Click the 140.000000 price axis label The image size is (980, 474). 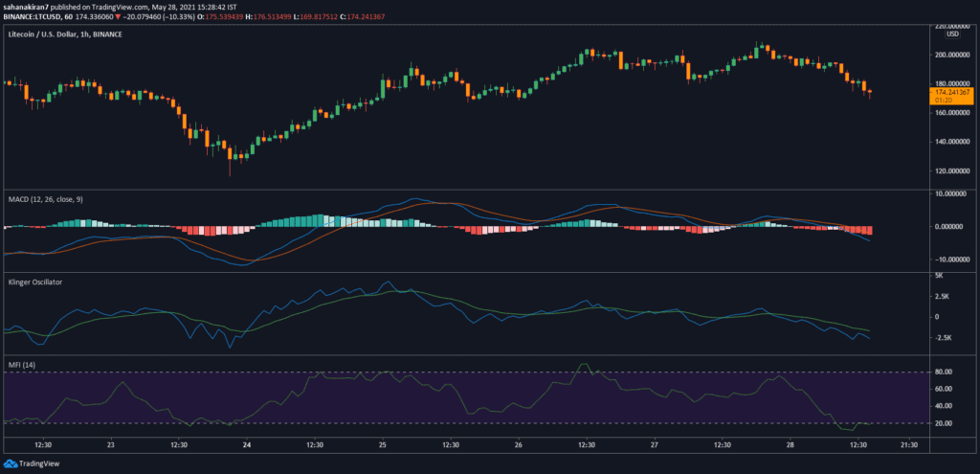click(x=953, y=142)
